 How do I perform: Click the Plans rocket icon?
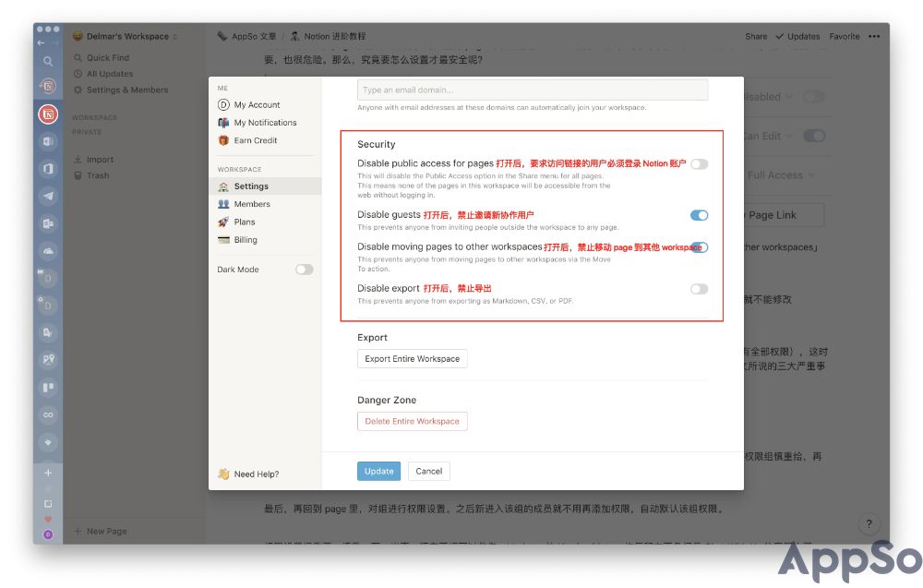coord(223,222)
